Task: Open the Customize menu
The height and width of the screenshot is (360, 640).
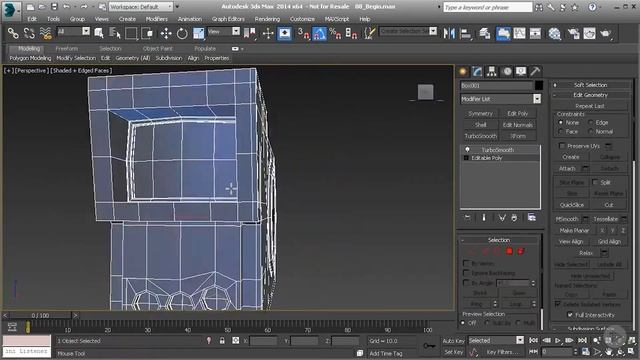Action: point(302,19)
